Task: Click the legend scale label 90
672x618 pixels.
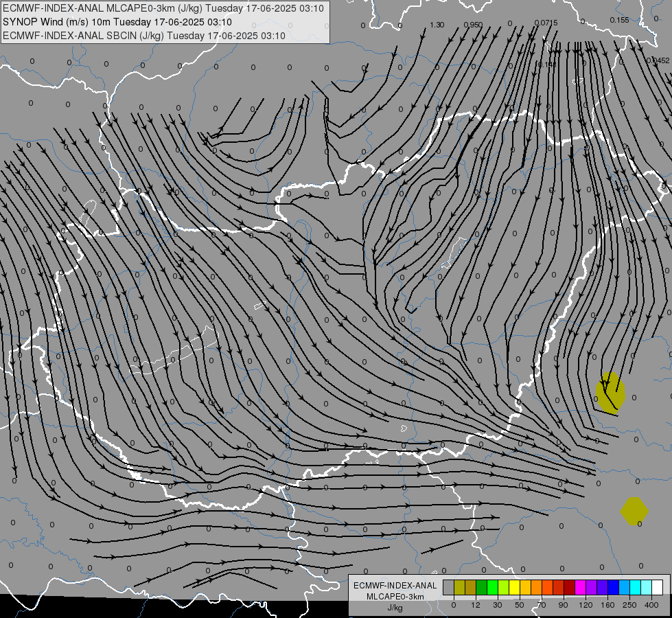Action: click(563, 605)
